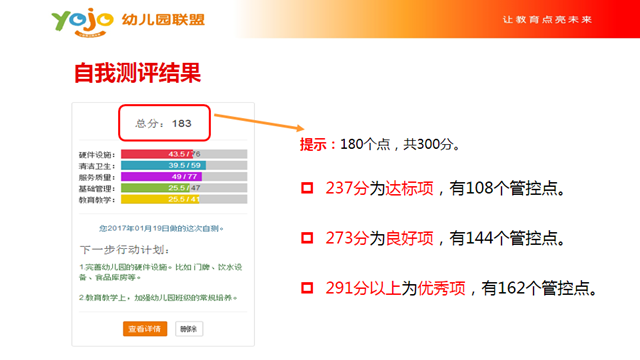Click the red square bullet beside 273分
Screen dimensions: 640x360
307,238
